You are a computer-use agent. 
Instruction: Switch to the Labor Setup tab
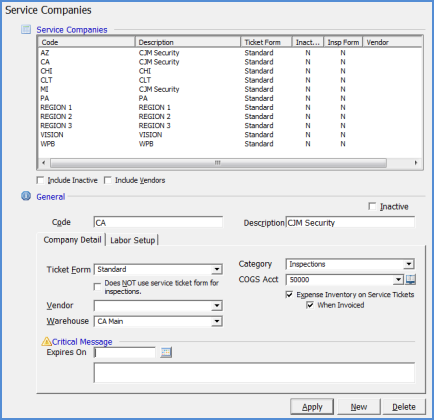coord(132,240)
